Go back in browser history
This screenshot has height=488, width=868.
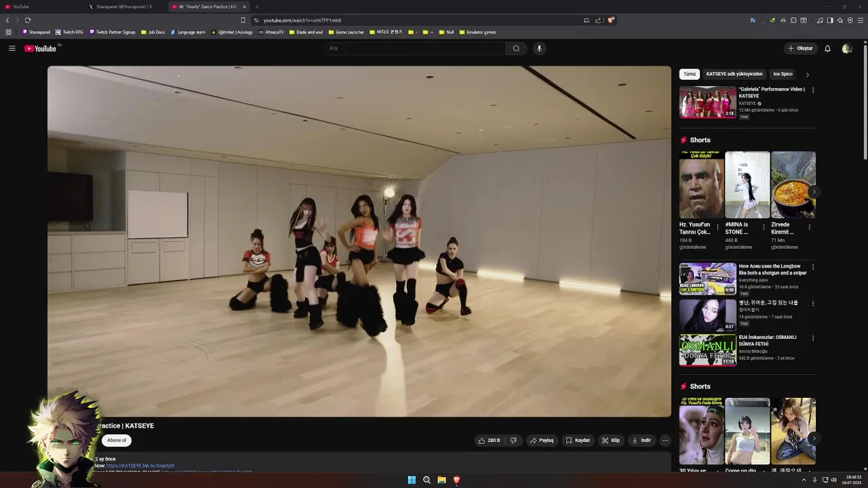pos(7,20)
